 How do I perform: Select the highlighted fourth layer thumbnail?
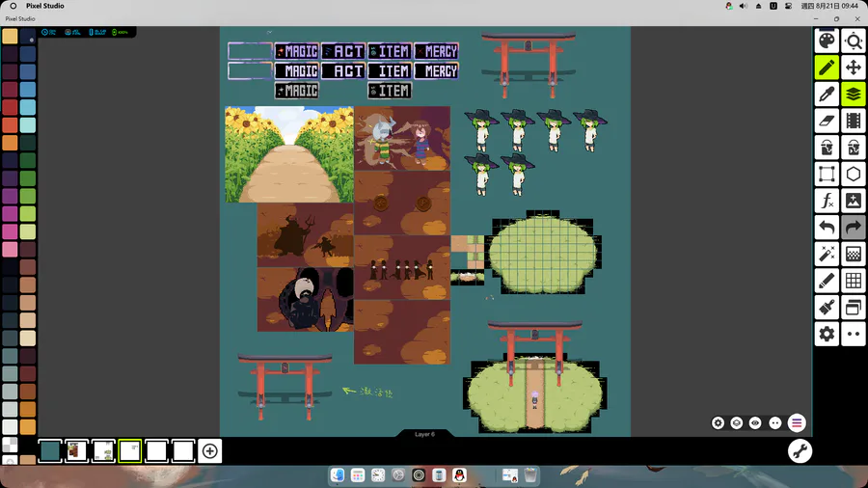129,451
